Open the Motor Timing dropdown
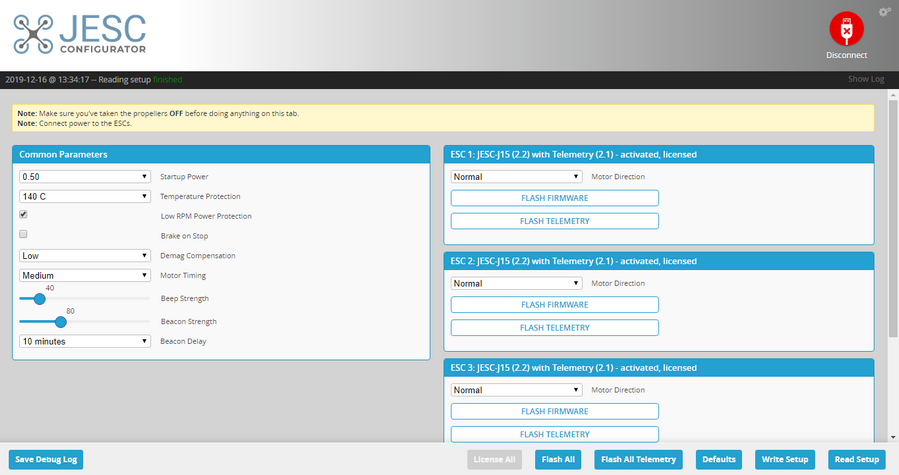 85,275
